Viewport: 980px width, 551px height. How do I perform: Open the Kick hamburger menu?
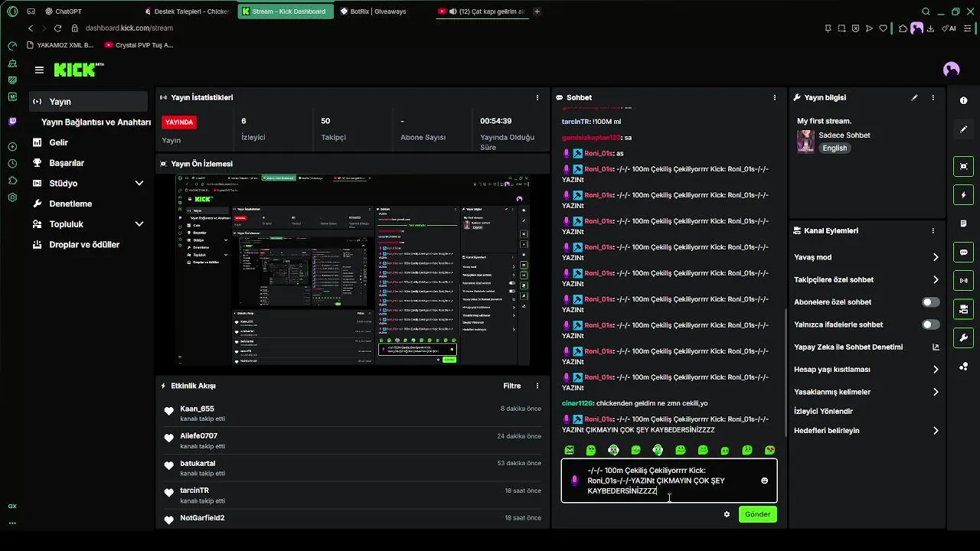point(39,70)
